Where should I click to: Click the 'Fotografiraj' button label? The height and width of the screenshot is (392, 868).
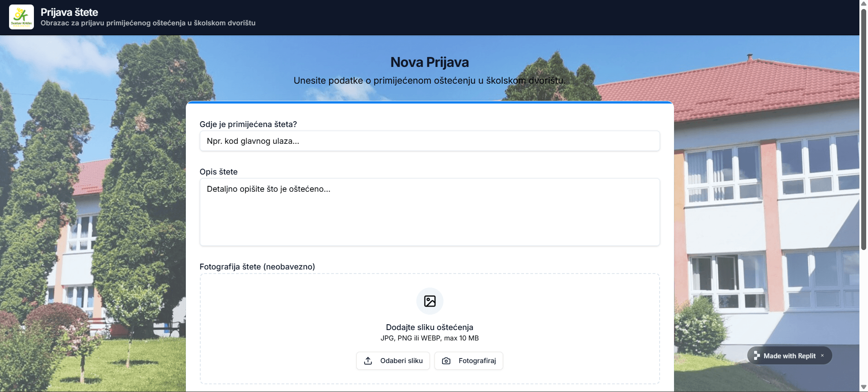pyautogui.click(x=477, y=361)
